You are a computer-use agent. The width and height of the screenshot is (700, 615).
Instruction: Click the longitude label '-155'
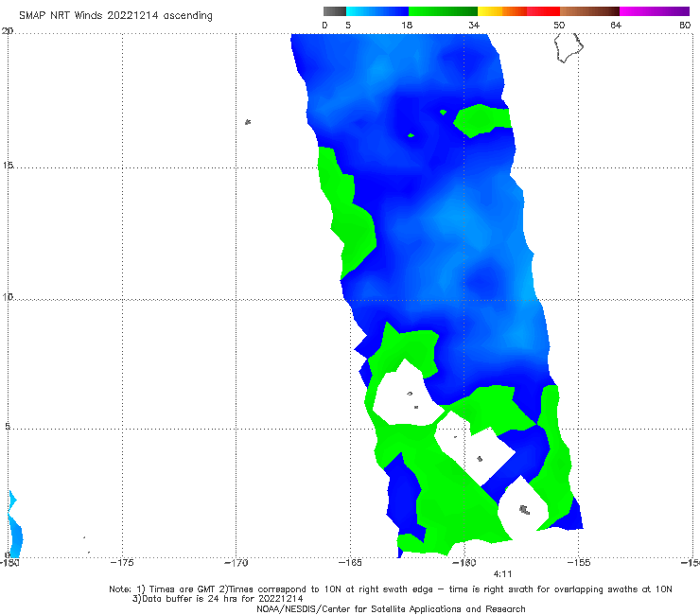coord(579,563)
